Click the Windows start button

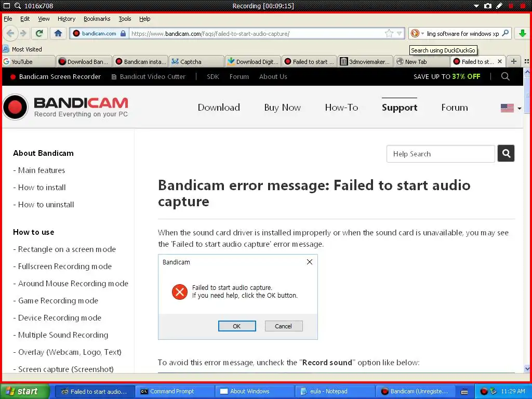[24, 391]
